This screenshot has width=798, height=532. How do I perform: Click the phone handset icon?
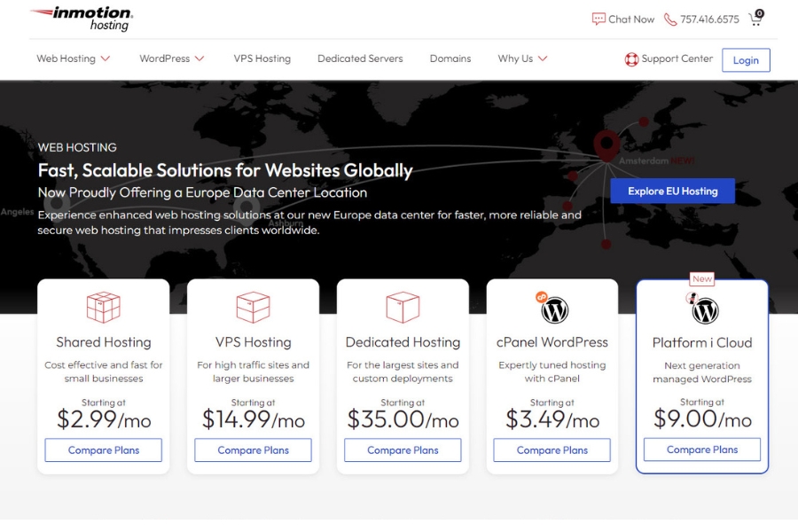pyautogui.click(x=670, y=20)
